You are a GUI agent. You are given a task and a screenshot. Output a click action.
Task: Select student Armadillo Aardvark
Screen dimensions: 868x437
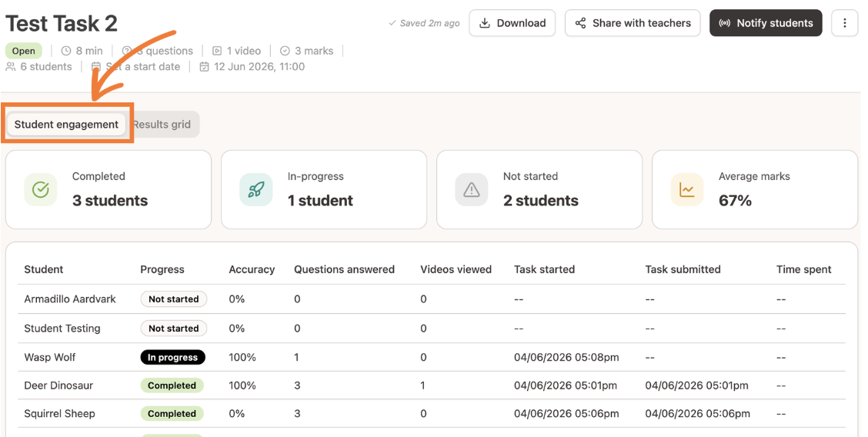click(70, 299)
